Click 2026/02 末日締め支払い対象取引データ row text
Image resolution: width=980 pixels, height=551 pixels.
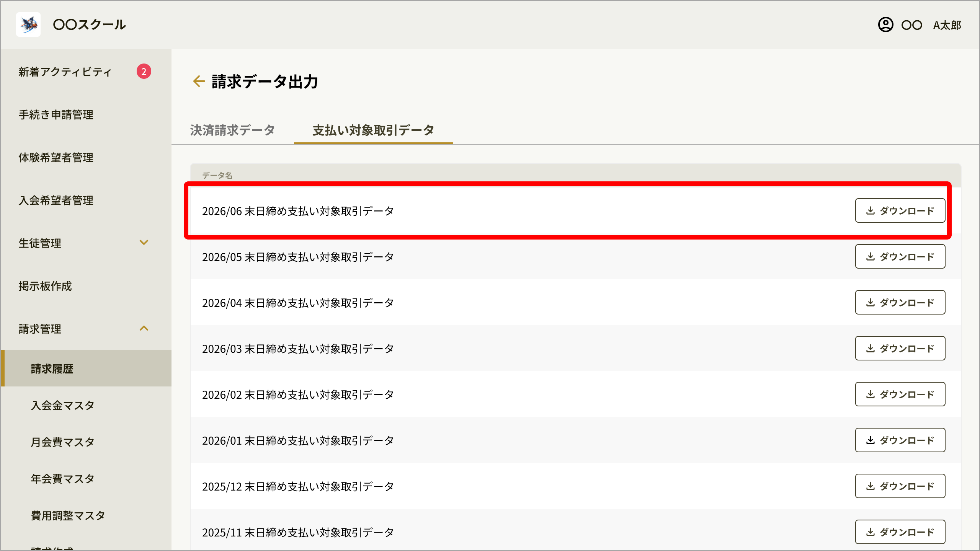[x=298, y=395]
